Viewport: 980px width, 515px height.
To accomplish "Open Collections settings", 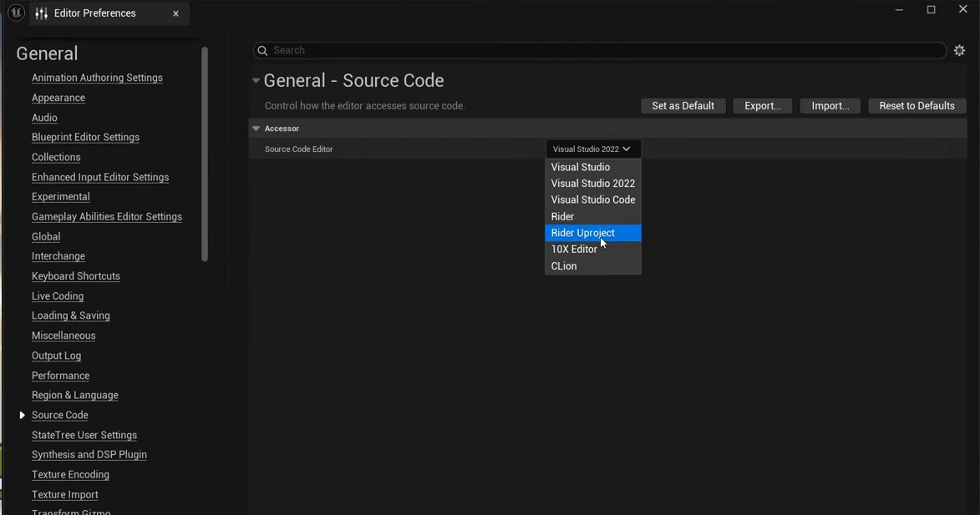I will click(56, 157).
